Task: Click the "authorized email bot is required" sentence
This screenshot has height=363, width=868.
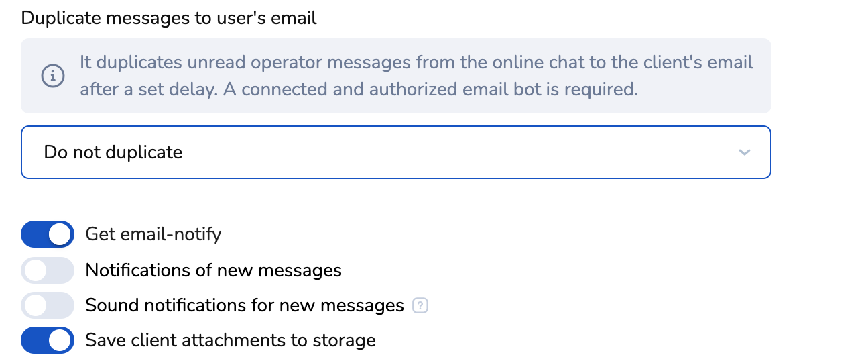Action: coord(489,89)
